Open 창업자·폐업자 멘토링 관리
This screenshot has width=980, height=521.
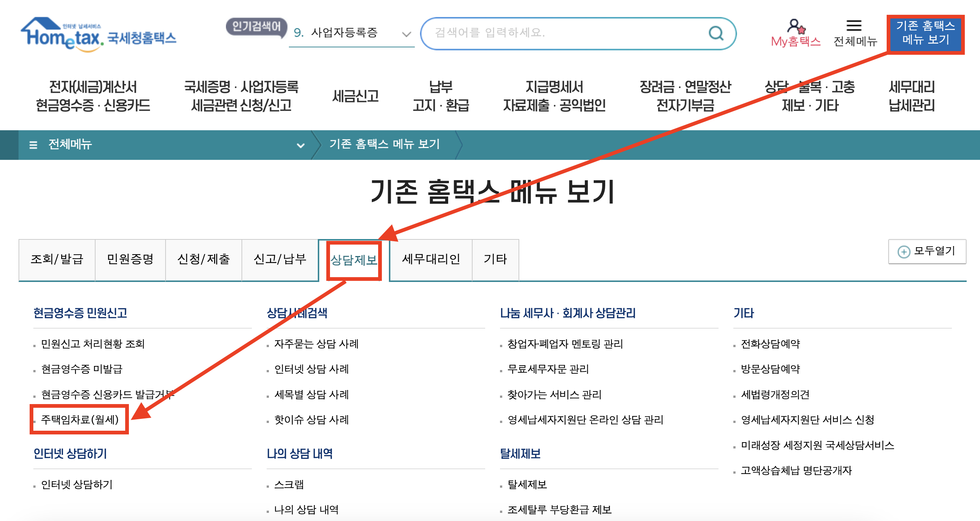pos(565,344)
